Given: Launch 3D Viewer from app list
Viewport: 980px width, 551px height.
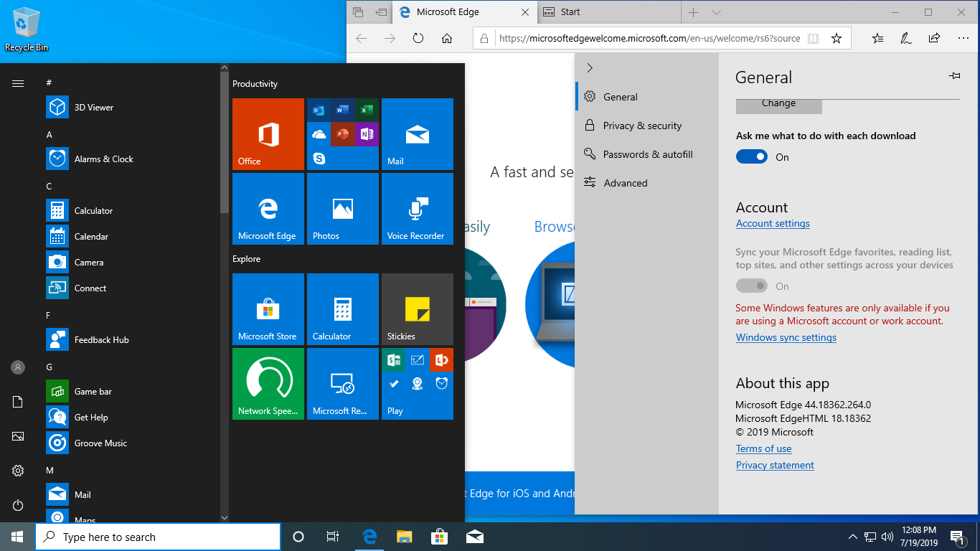Looking at the screenshot, I should 131,108.
